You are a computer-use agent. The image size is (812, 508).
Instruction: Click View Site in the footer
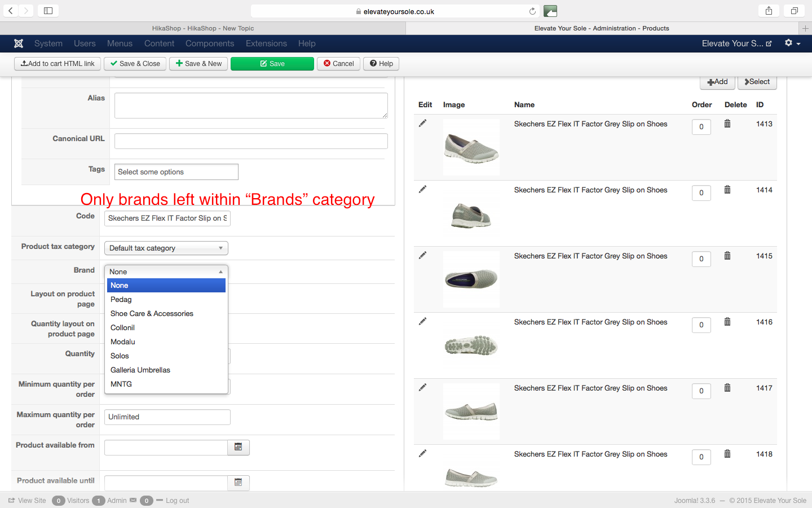coord(27,501)
